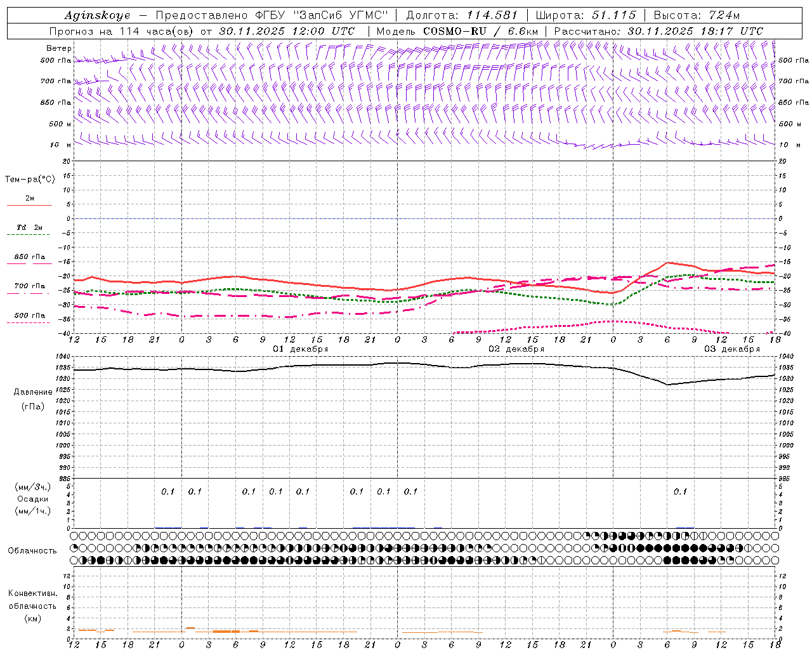Click the Ветер wind panel label

point(59,48)
